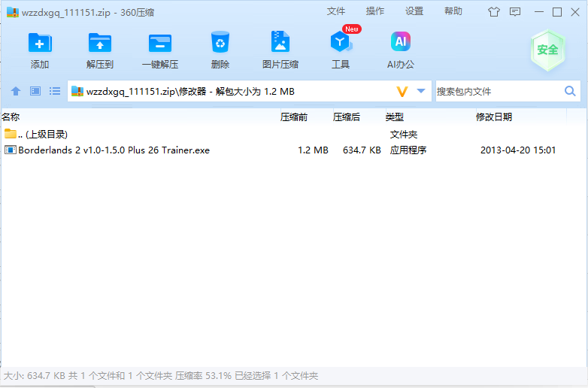This screenshot has height=388, width=588.
Task: Click the 一键解压 one-click extract icon
Action: tap(160, 43)
